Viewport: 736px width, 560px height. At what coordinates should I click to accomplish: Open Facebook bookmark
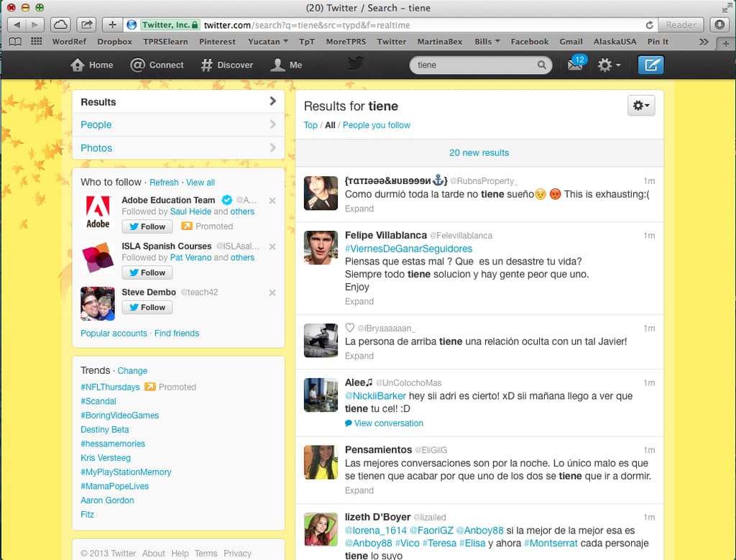click(530, 42)
